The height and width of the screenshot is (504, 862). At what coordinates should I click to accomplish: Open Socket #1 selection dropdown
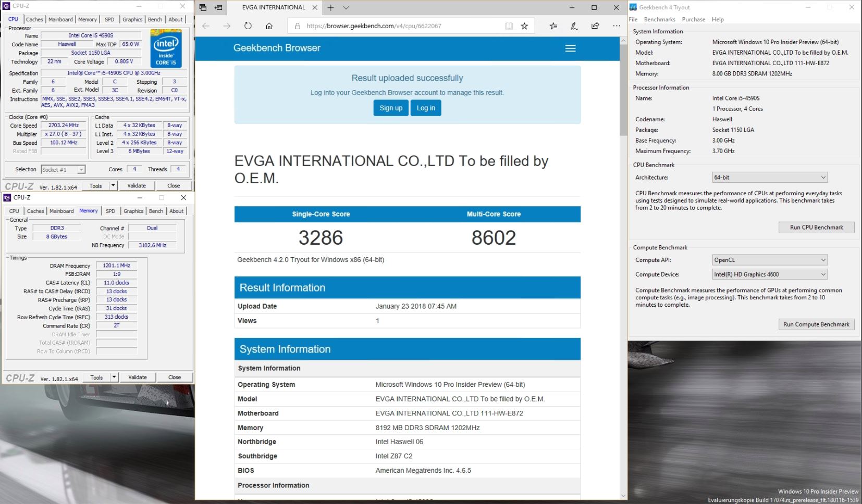point(63,170)
